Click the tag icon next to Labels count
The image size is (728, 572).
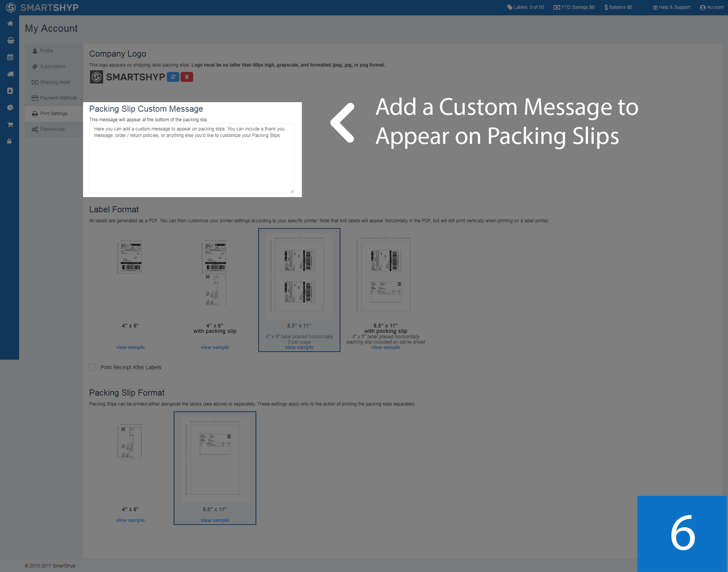(510, 7)
